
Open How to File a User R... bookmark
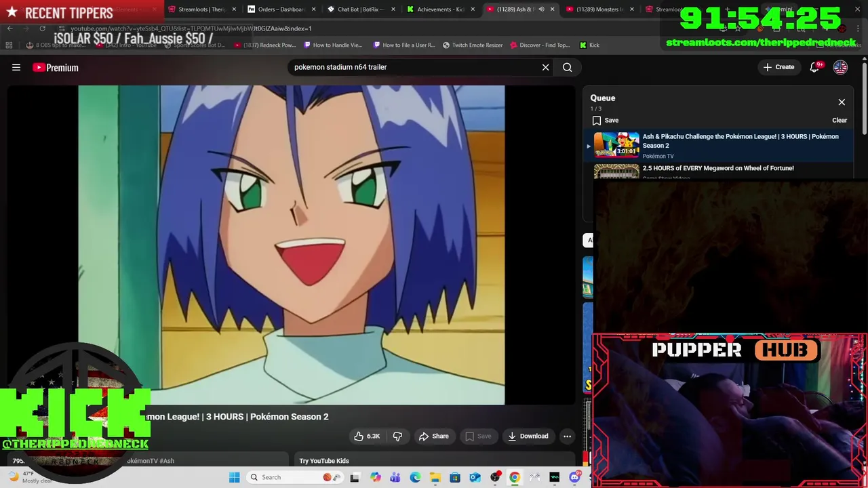click(404, 45)
